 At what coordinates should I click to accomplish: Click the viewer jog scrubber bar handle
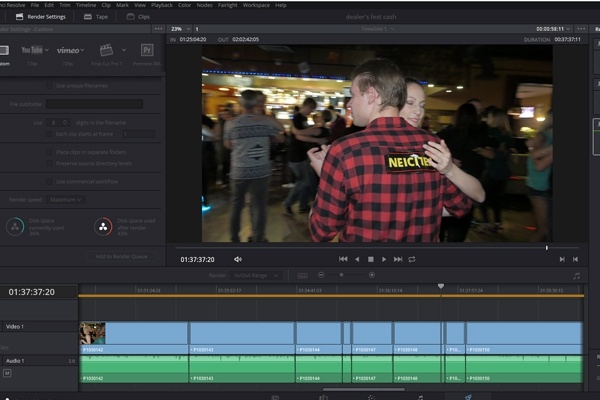(546, 248)
